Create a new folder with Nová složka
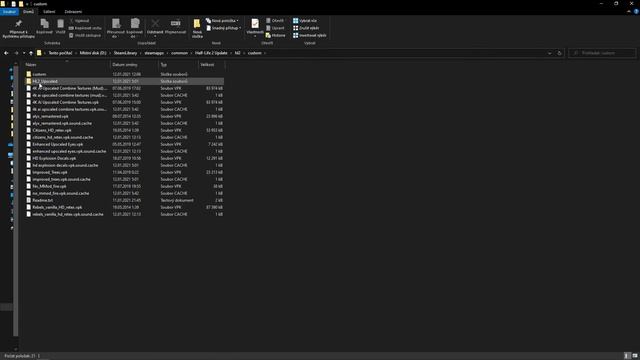 tap(197, 29)
